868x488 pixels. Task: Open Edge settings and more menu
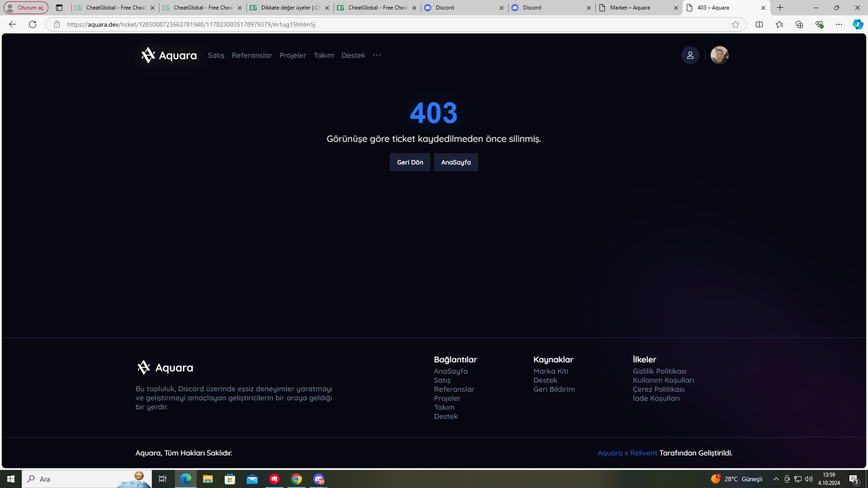coord(839,24)
